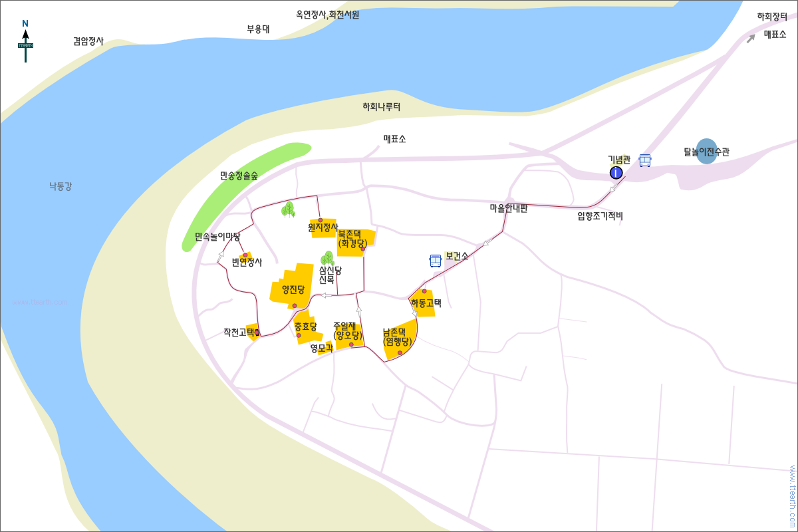The width and height of the screenshot is (798, 532).
Task: Select the 매표소 label near 하회나루터
Action: [x=394, y=139]
